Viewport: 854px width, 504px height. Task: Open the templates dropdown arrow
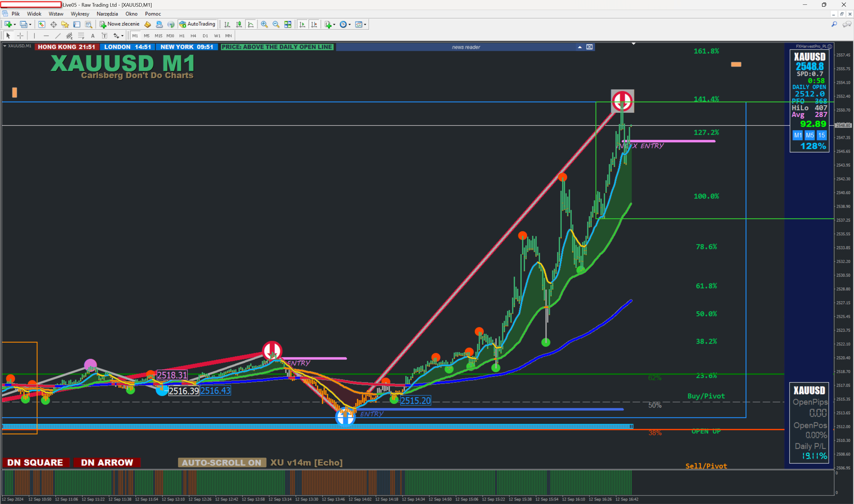pos(365,24)
